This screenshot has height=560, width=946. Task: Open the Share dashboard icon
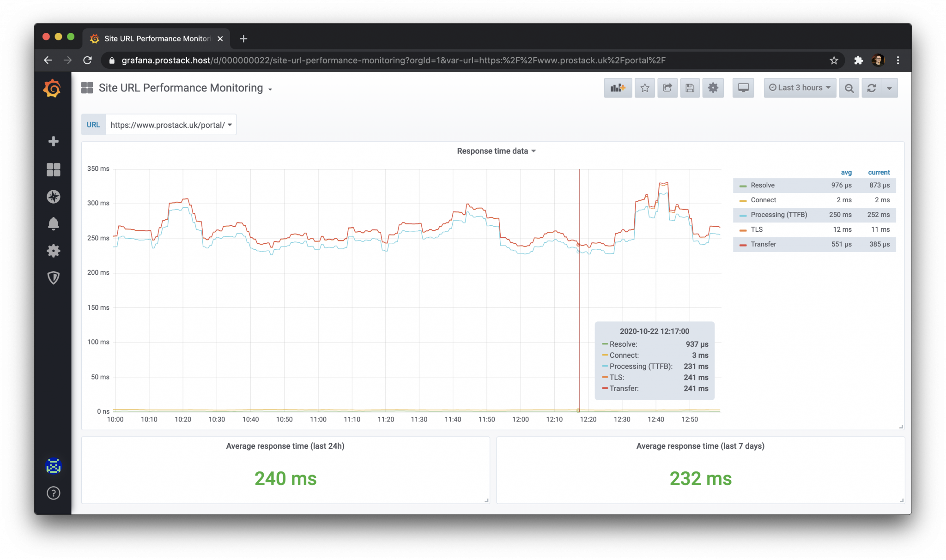(667, 88)
